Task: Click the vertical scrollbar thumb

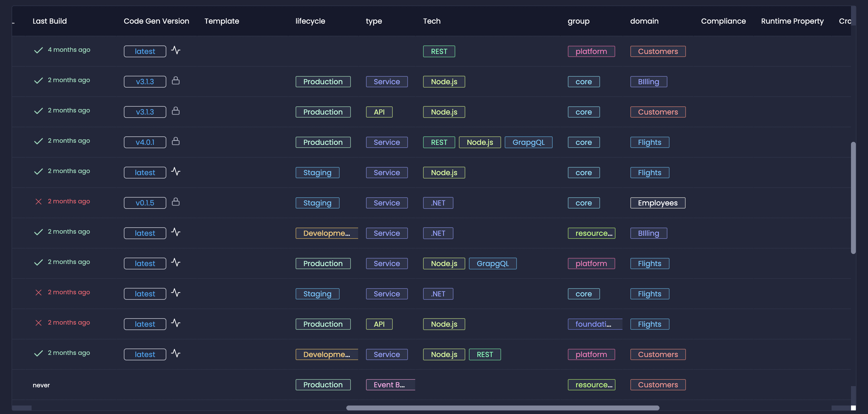Action: pos(853,198)
